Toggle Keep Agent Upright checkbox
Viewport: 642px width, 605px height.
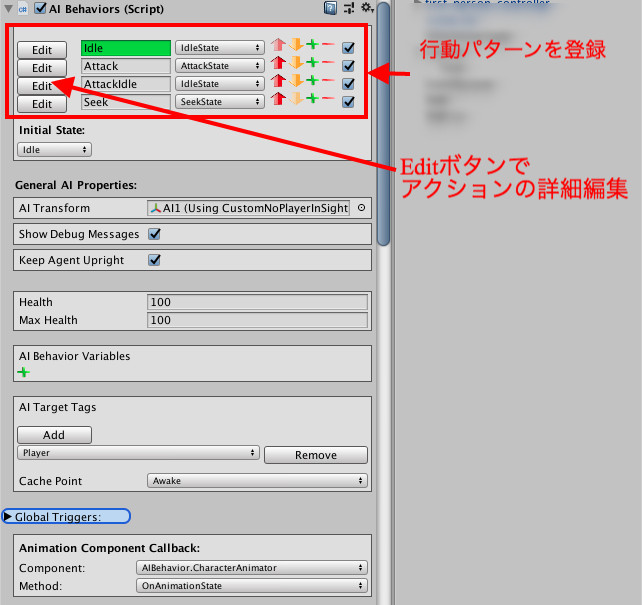[x=154, y=260]
